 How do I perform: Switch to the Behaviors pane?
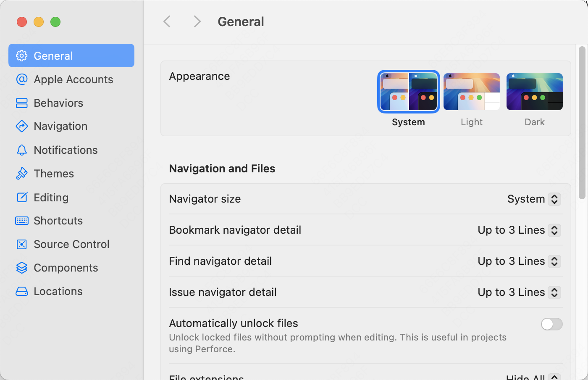coord(71,103)
